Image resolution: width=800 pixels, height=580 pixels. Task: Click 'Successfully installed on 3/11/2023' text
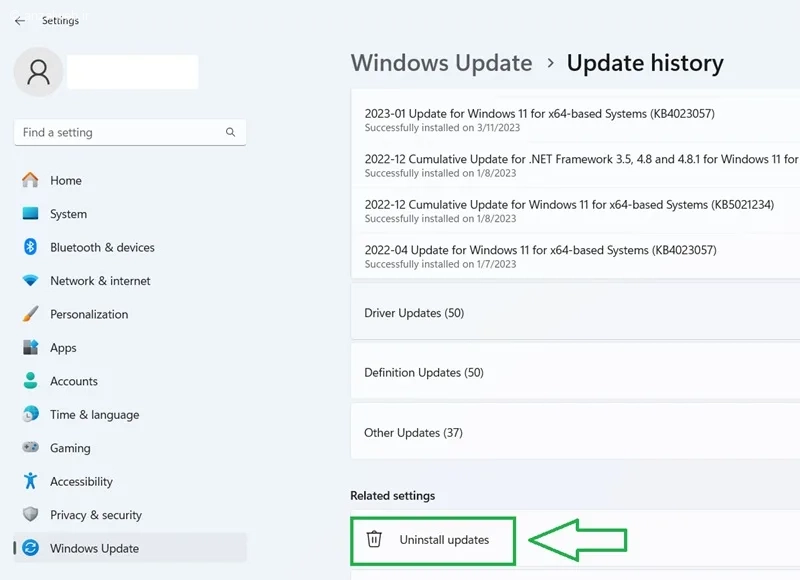point(442,128)
